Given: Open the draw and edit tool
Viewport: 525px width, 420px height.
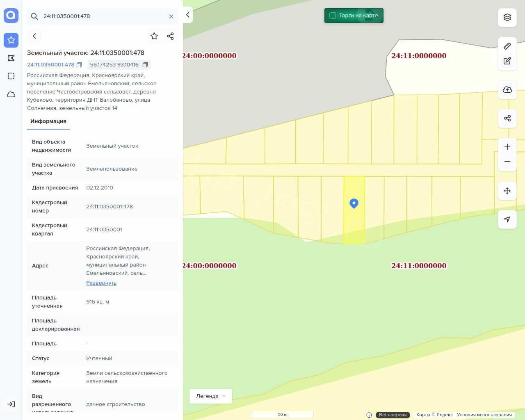Looking at the screenshot, I should tap(507, 61).
